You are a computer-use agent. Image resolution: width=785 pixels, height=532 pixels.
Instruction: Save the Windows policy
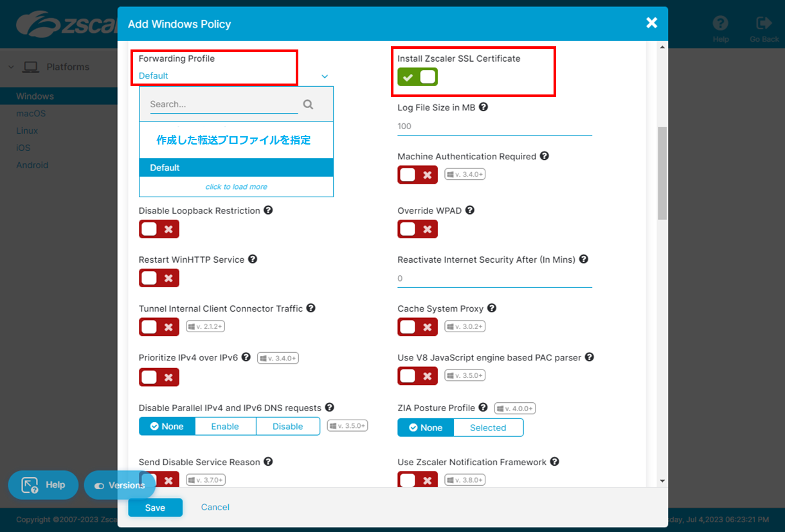(x=155, y=508)
